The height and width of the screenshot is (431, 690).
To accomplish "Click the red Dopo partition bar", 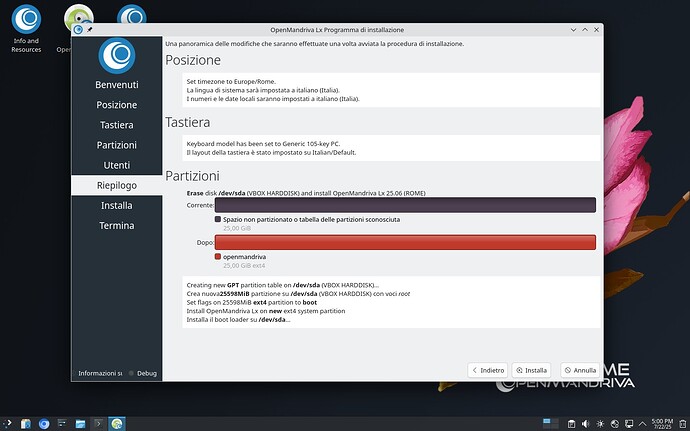I will coord(405,243).
